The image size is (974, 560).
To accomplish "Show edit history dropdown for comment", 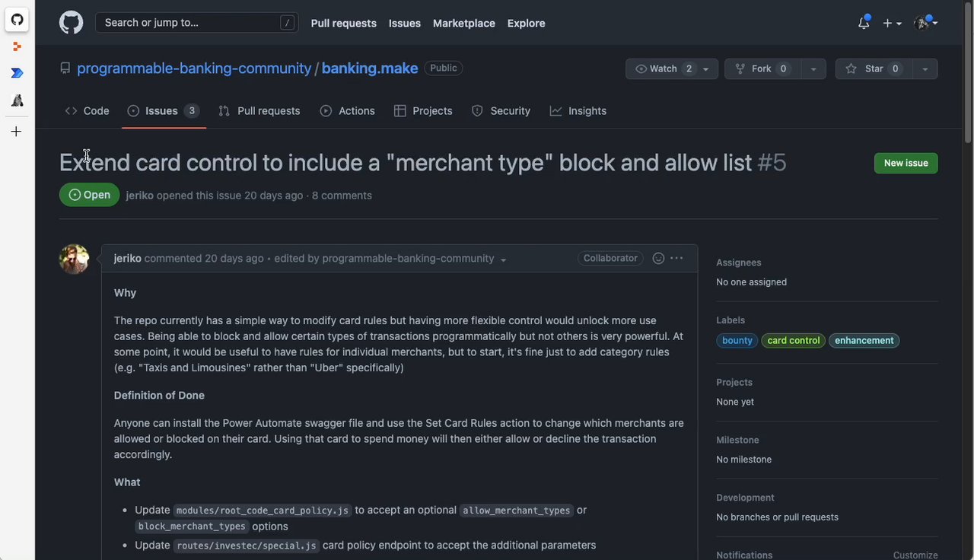I will pyautogui.click(x=503, y=259).
